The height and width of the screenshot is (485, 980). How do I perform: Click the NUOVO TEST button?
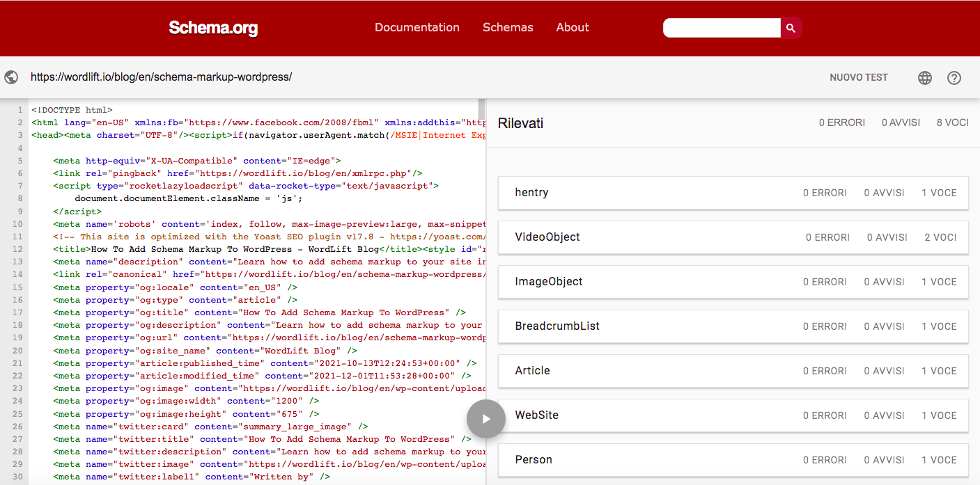pos(859,77)
